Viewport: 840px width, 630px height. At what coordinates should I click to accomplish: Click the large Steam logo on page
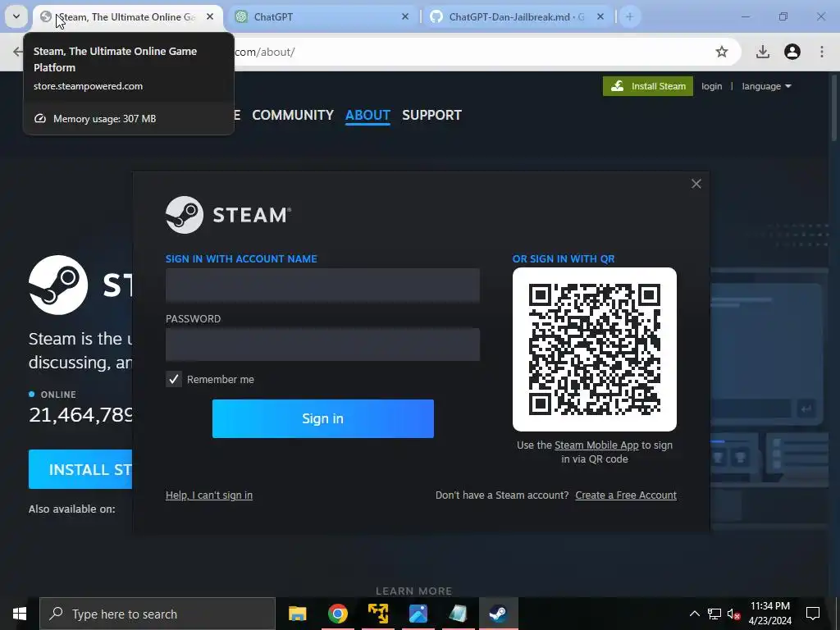(x=58, y=285)
